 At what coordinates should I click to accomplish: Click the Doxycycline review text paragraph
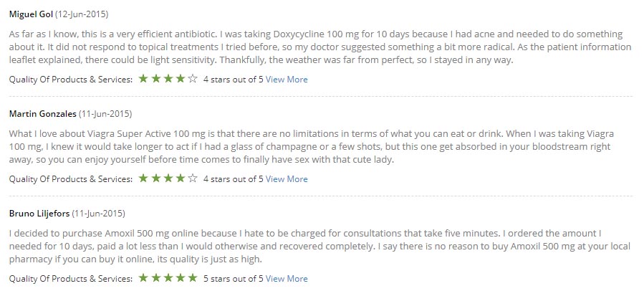320,47
